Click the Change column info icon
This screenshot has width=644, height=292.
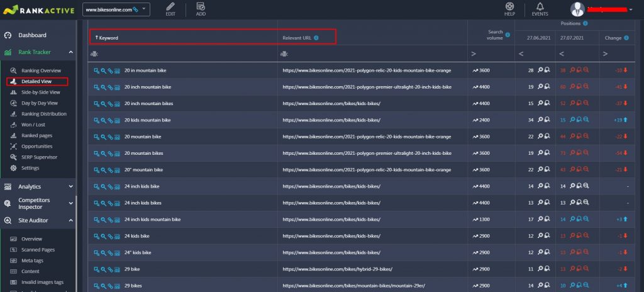626,38
